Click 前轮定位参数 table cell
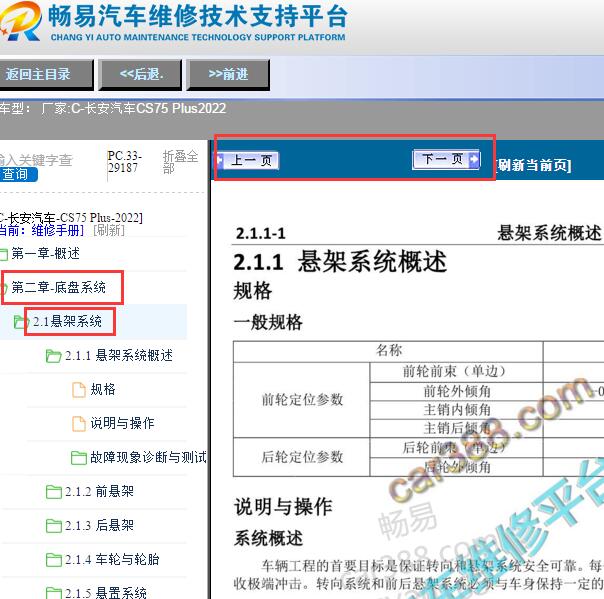The height and width of the screenshot is (599, 604). pos(302,399)
